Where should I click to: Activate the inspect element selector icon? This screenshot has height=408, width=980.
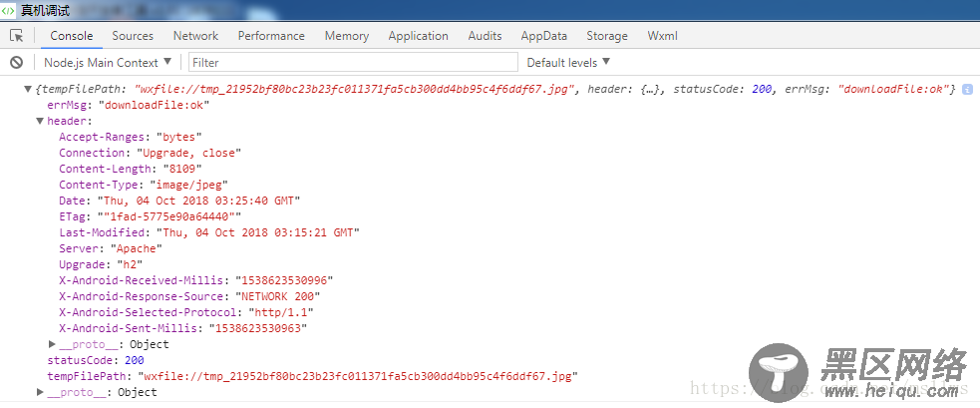[17, 36]
